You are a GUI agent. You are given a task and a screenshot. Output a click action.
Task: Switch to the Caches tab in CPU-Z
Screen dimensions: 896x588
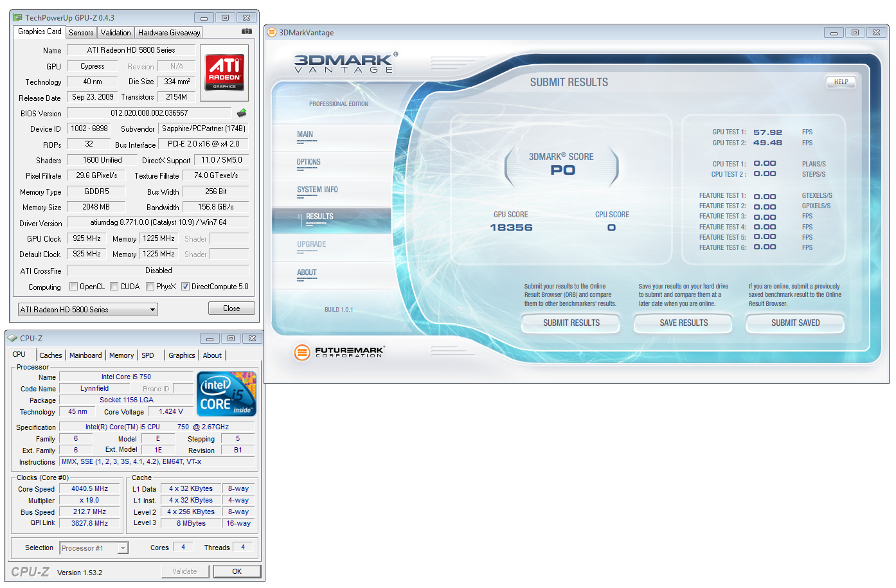pyautogui.click(x=51, y=355)
